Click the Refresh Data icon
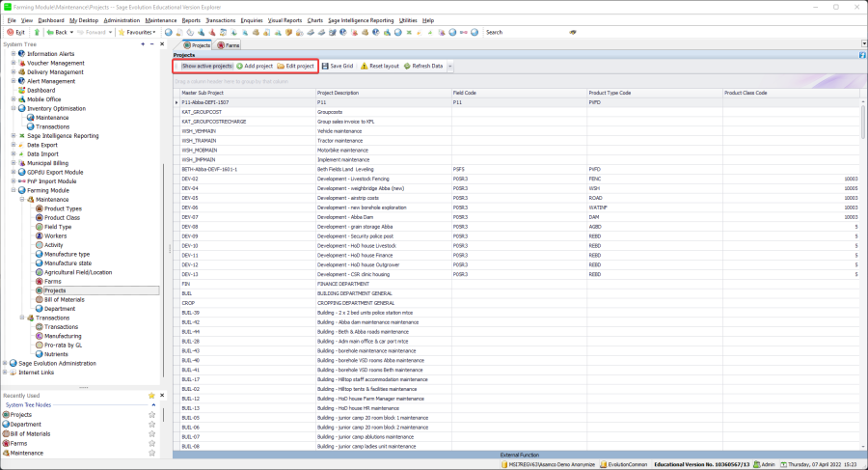The width and height of the screenshot is (868, 470). 407,67
